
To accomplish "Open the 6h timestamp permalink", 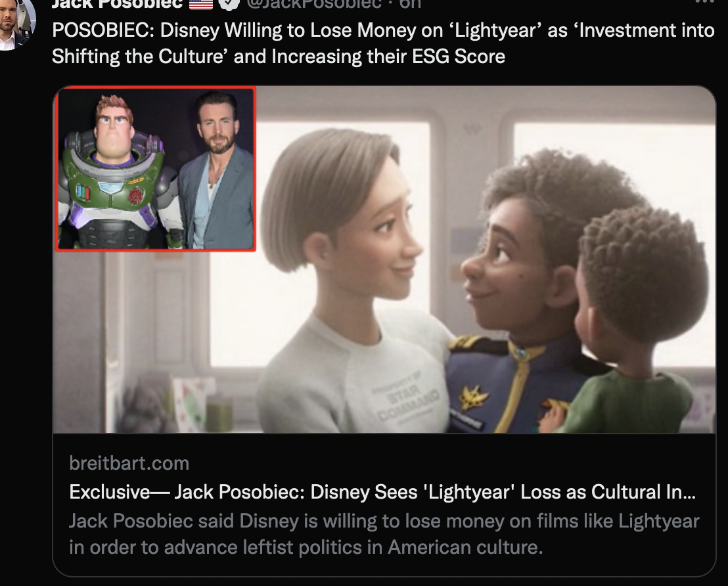I will pos(411,4).
